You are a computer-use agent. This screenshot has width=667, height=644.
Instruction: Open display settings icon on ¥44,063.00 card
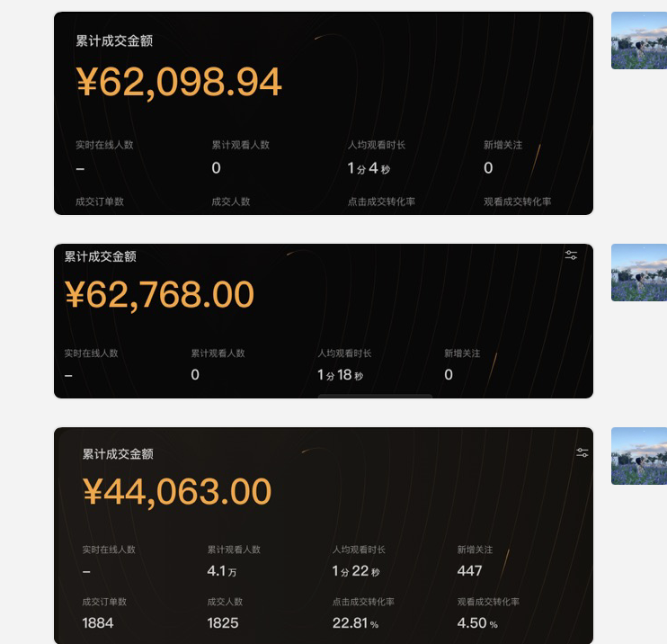[583, 452]
